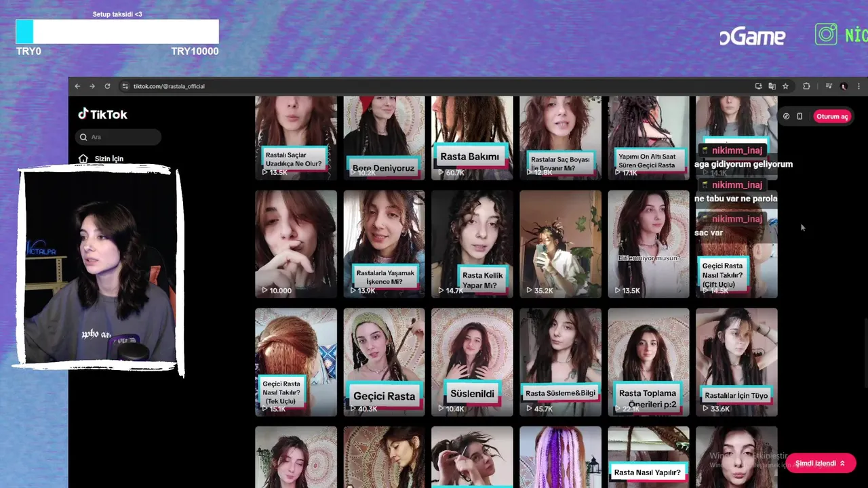Reload the TikTok page
This screenshot has width=868, height=488.
107,86
